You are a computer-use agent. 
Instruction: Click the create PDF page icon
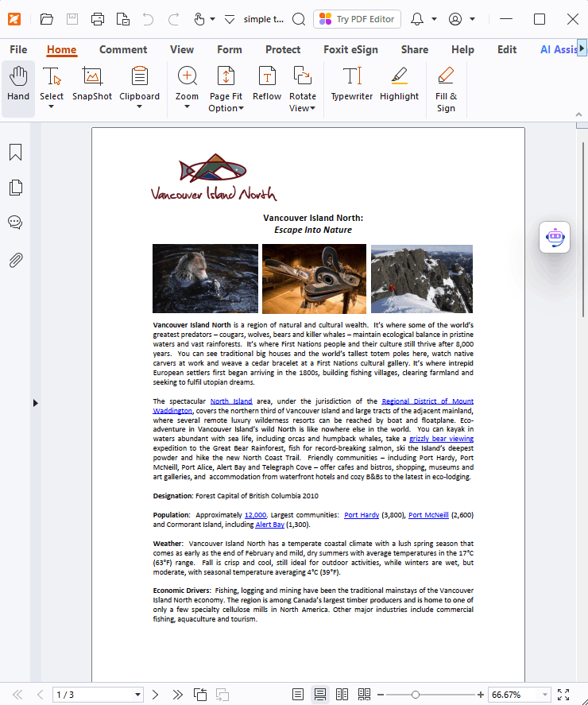coord(122,19)
